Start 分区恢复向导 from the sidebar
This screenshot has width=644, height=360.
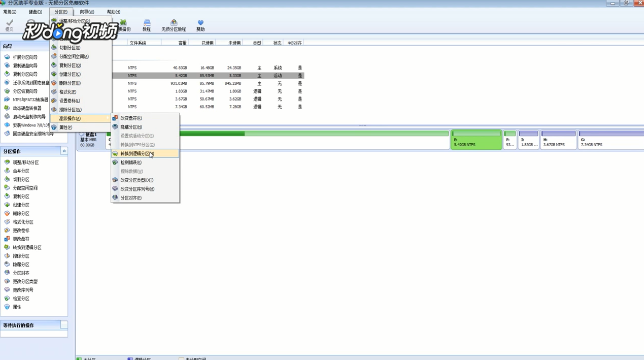(x=25, y=91)
